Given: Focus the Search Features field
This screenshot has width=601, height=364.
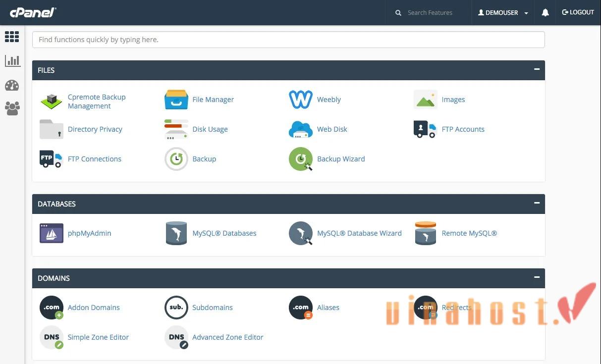Looking at the screenshot, I should (x=430, y=13).
